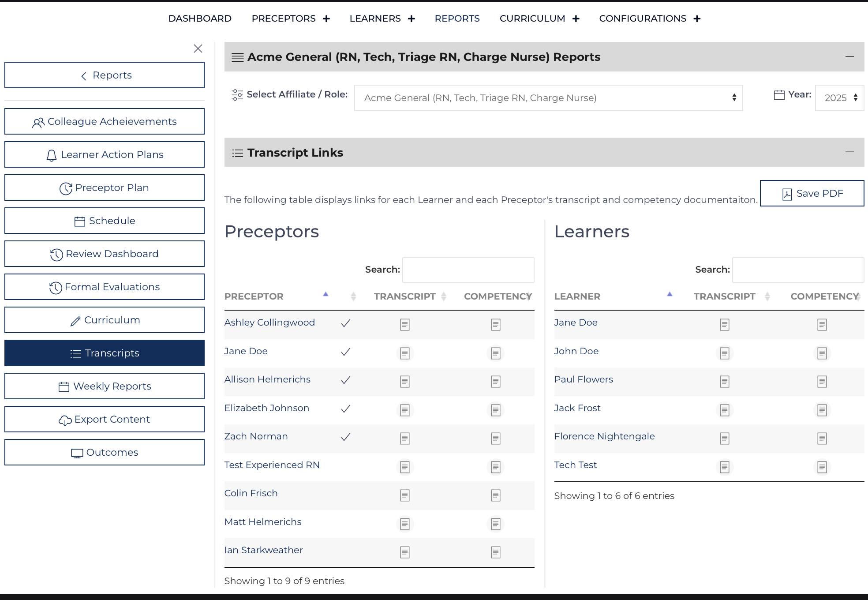Focus the Preceptors search field

468,270
